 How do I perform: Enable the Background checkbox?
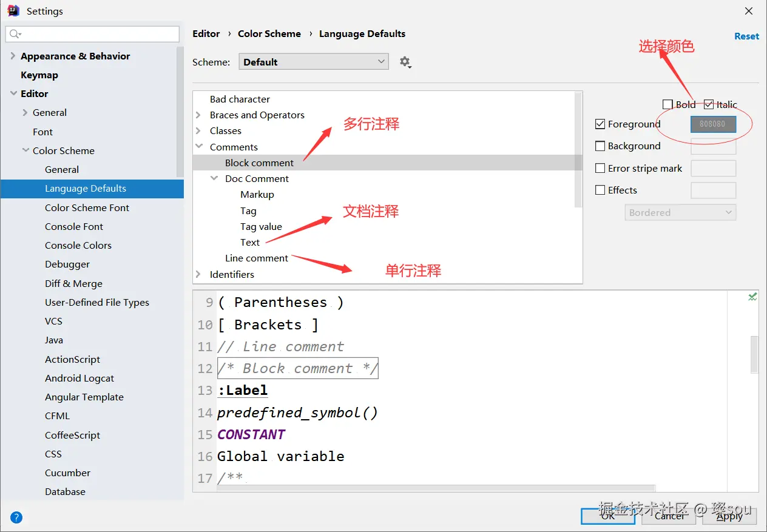click(x=600, y=146)
